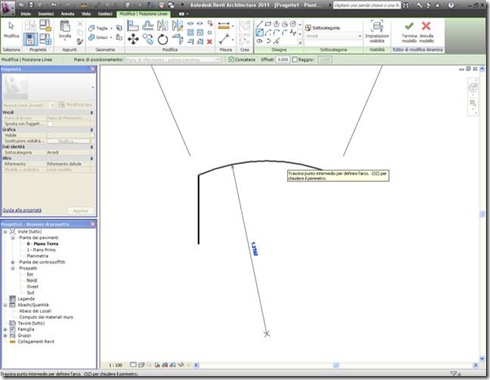Open the Annota ribbon tab

point(67,14)
